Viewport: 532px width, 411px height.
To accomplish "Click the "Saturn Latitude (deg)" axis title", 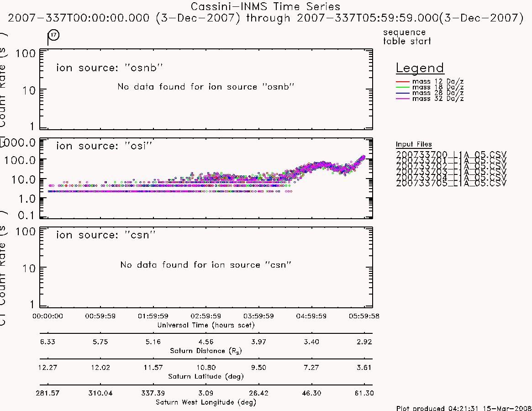I will 206,376.
